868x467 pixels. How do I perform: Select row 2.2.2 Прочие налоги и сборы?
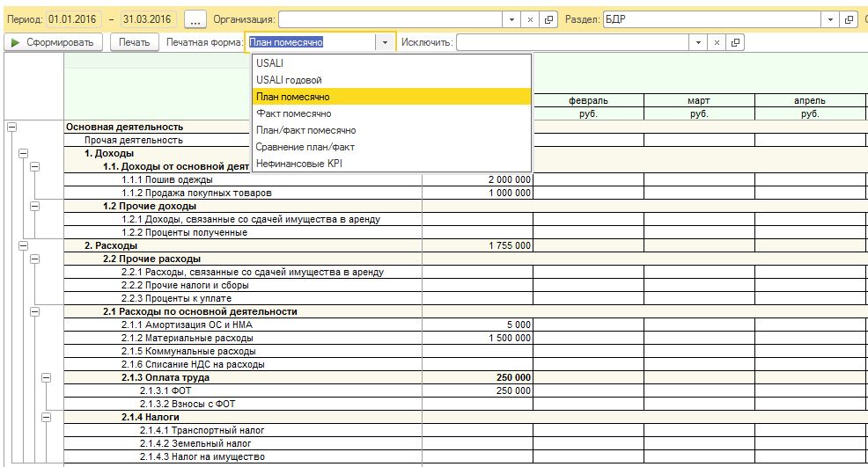tap(243, 286)
